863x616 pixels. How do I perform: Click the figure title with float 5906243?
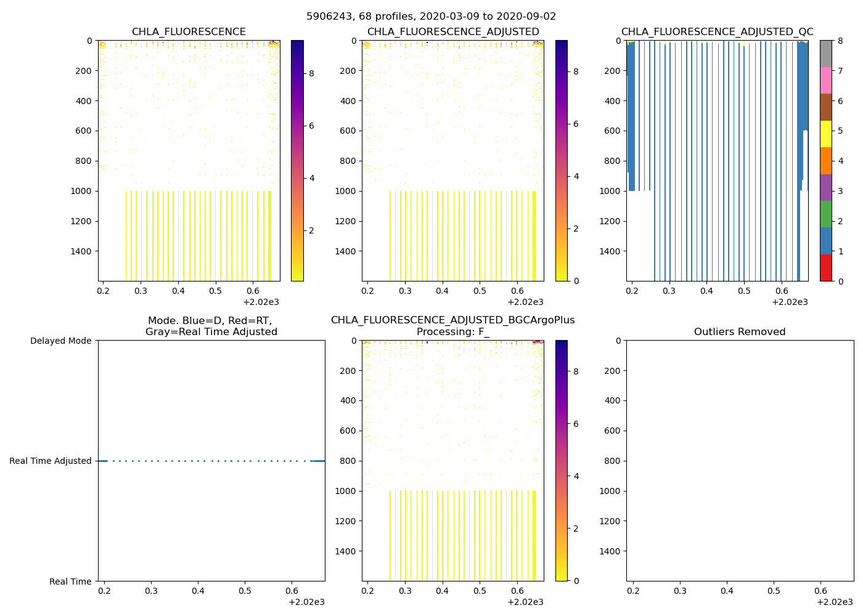431,17
